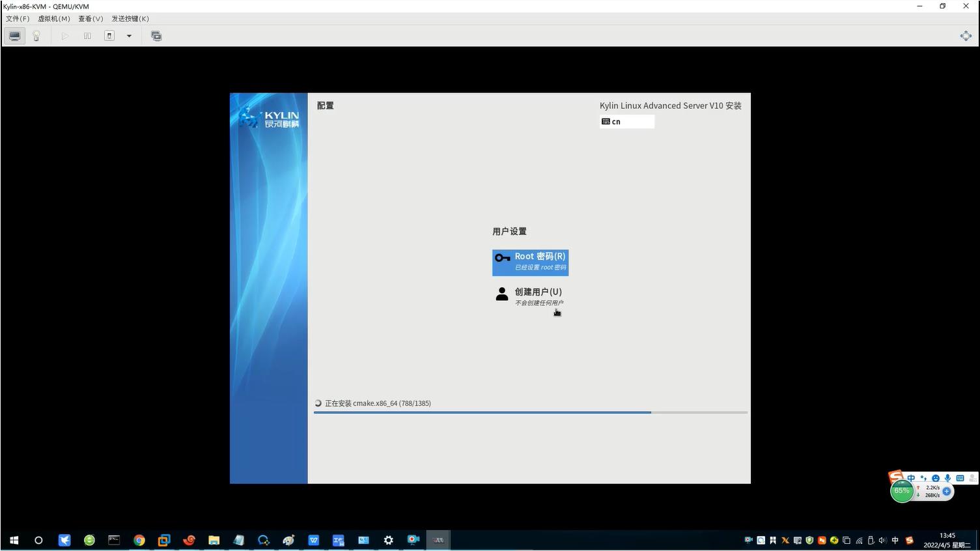980x551 pixels.
Task: Open Settings gear in taskbar
Action: [x=389, y=540]
